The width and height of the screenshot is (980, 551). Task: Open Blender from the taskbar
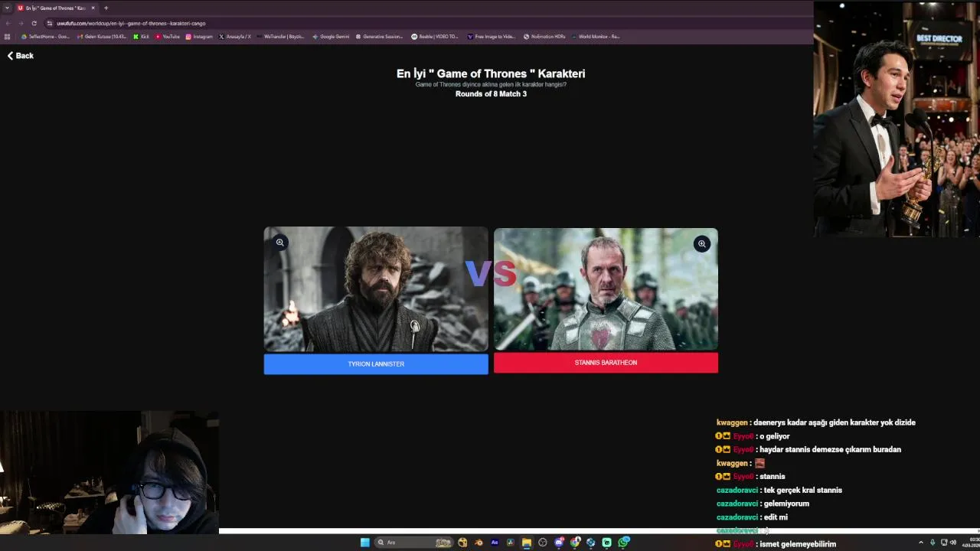[479, 543]
